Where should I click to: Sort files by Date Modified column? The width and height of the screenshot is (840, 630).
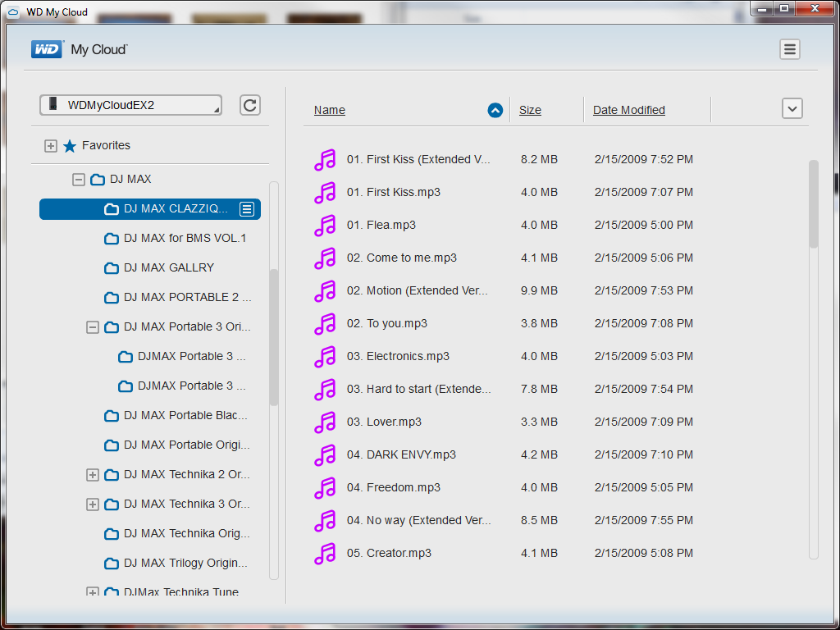pos(629,110)
